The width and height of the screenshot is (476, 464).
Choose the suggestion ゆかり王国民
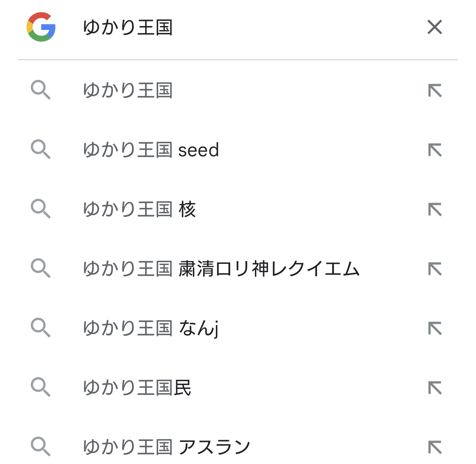[137, 388]
